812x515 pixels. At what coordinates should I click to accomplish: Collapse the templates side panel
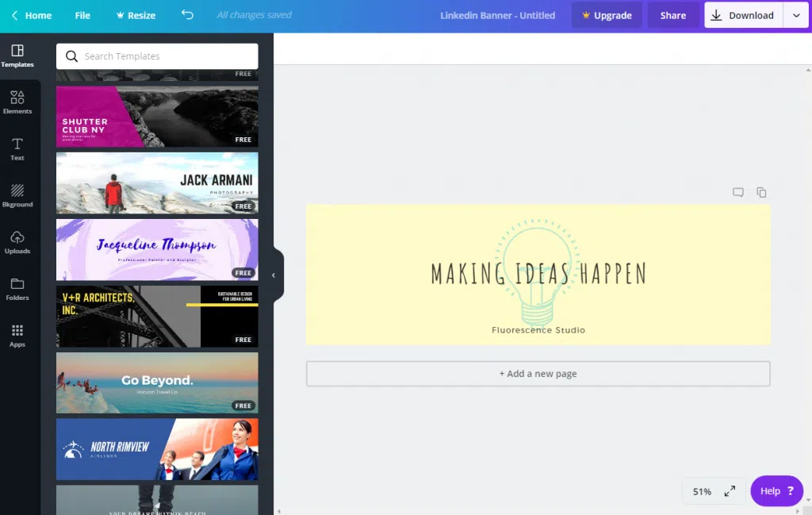click(274, 275)
